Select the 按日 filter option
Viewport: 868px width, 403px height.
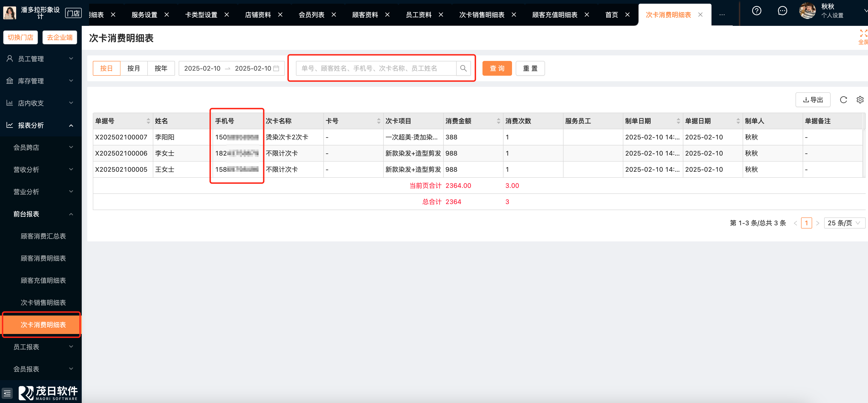point(106,68)
